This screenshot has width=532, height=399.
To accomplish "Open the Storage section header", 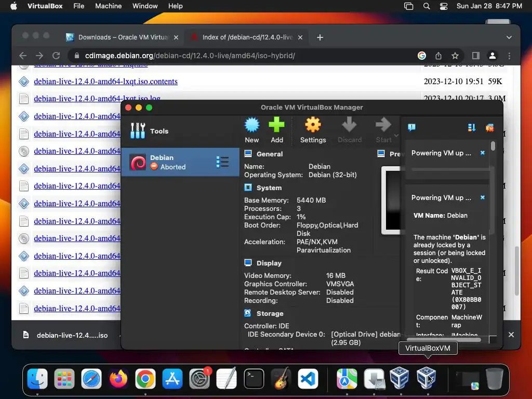I will coord(270,313).
